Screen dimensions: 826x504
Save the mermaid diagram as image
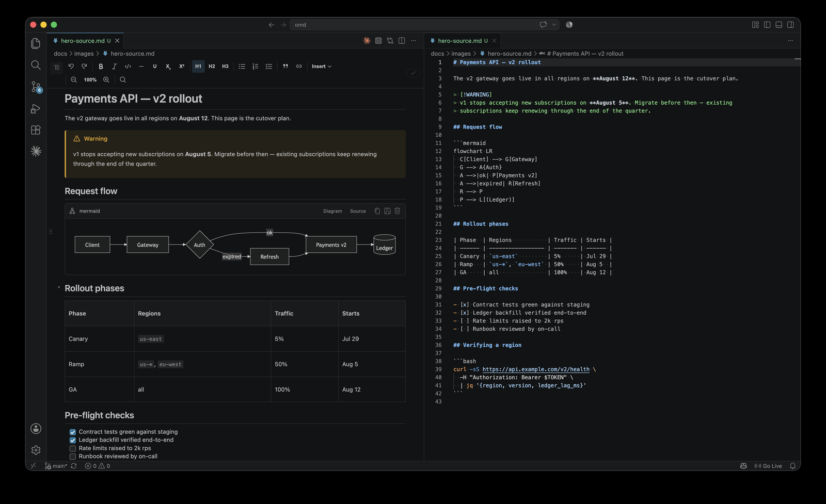pos(387,211)
